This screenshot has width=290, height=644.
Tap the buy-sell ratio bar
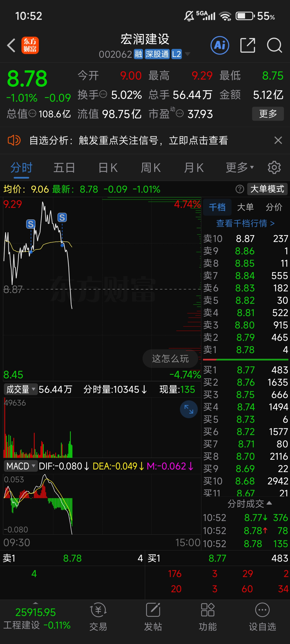(x=246, y=360)
